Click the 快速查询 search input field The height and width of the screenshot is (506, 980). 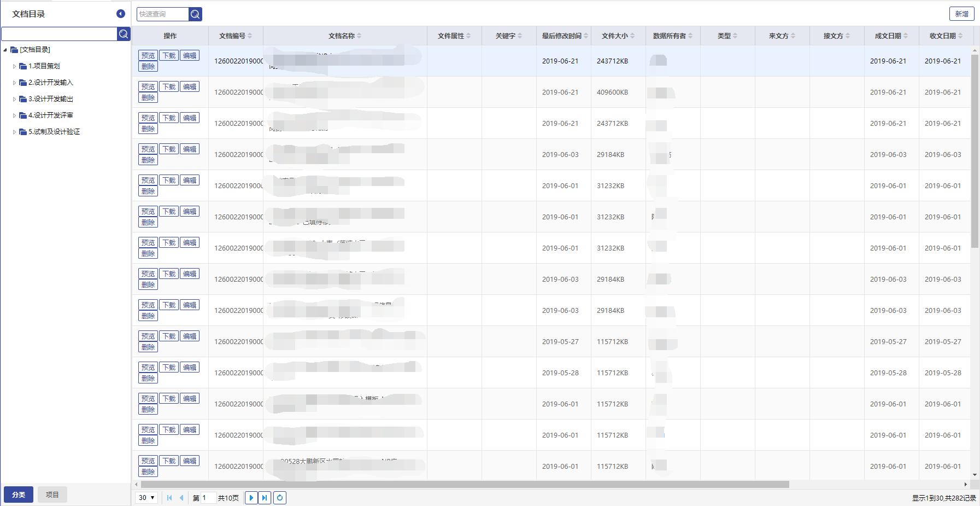pyautogui.click(x=162, y=14)
